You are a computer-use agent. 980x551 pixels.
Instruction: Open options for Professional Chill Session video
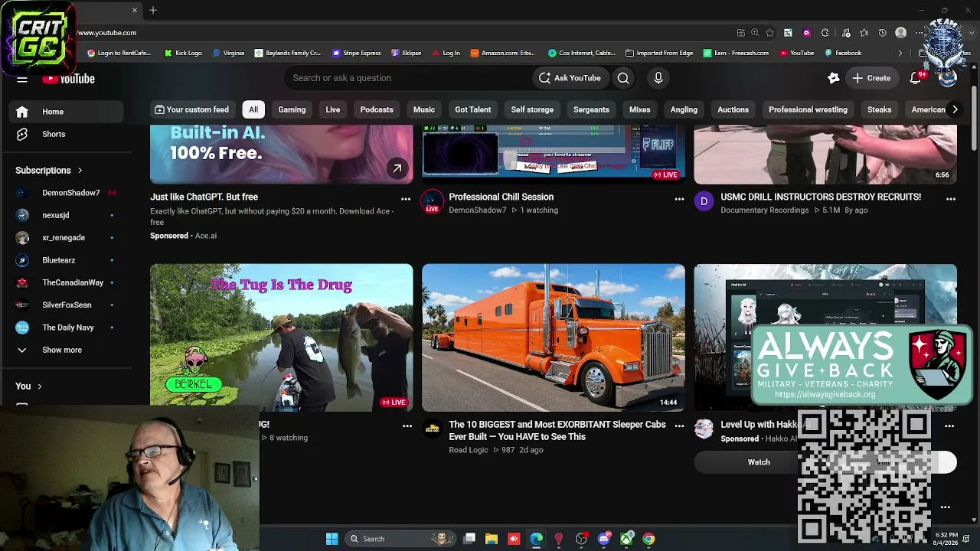(x=679, y=199)
